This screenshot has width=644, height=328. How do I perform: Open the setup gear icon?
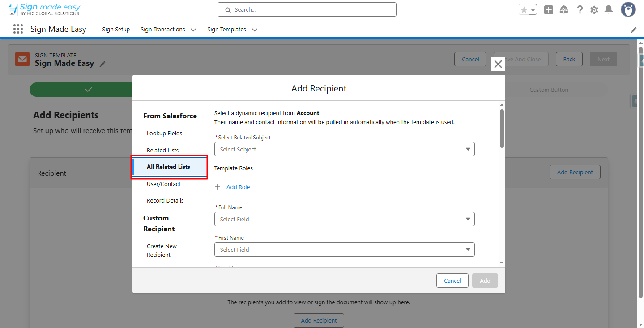[x=594, y=10]
